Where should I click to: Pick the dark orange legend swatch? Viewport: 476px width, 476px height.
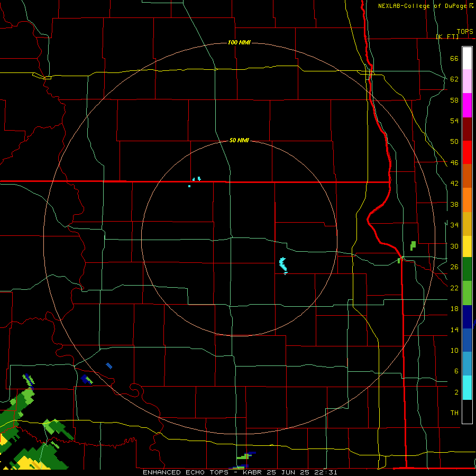pos(467,176)
